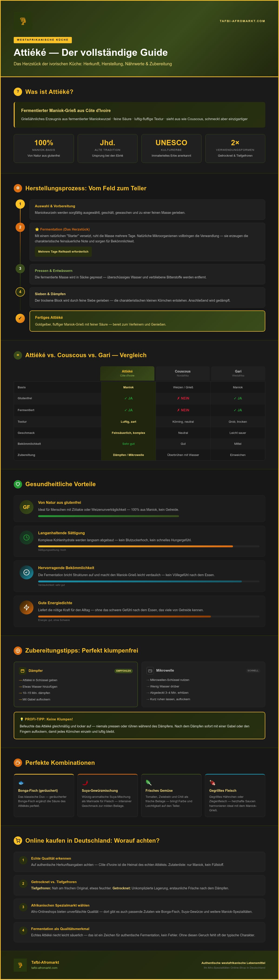Click the Überbrühen mit Wasser table cell
Image resolution: width=279 pixels, height=980 pixels.
(x=183, y=455)
